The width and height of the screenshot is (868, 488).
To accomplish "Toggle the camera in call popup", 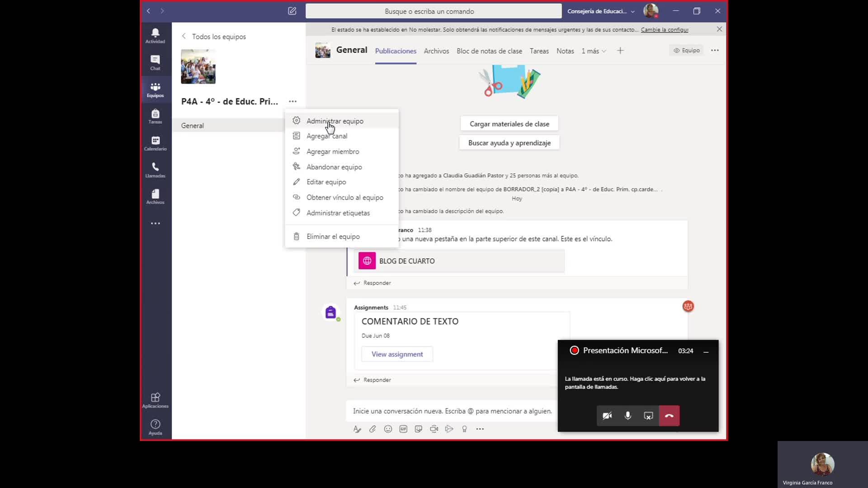I will [607, 416].
